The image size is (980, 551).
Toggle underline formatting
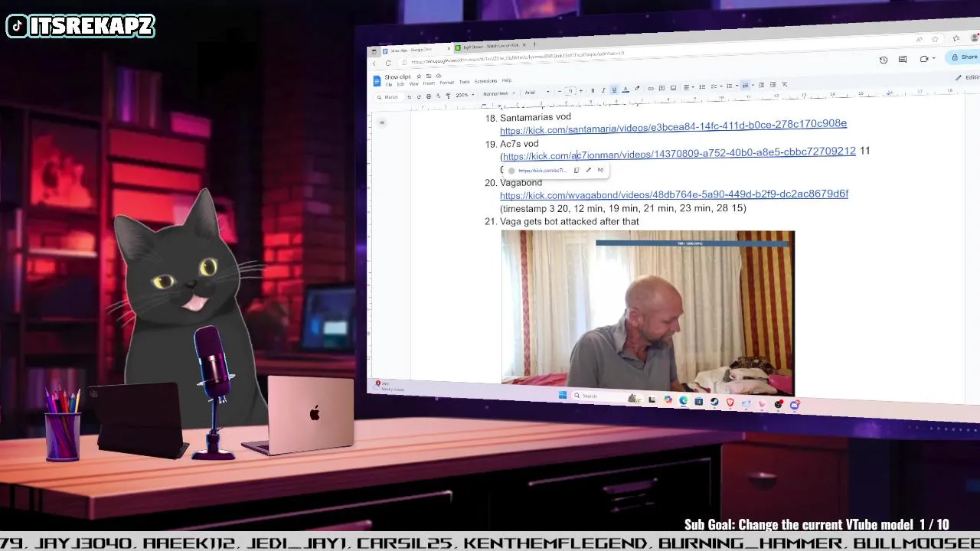[x=614, y=90]
